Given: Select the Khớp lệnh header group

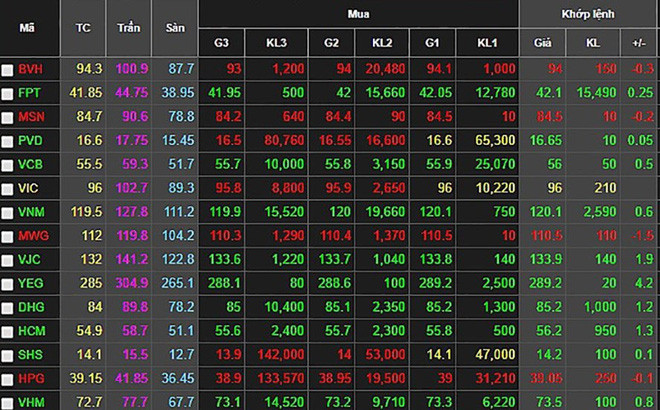Looking at the screenshot, I should coord(587,14).
